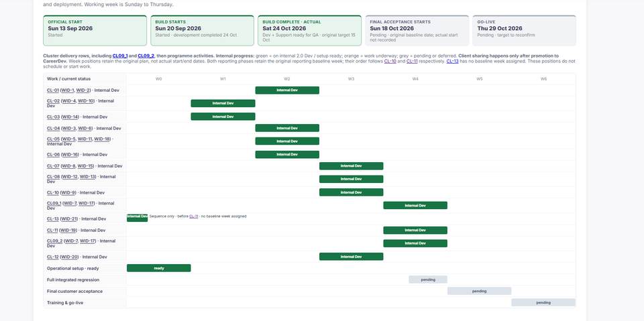Open the CL-12 cluster link
This screenshot has width=644, height=321.
tap(53, 257)
